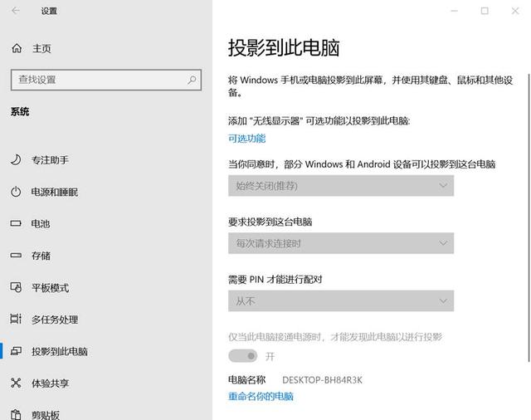Open the 每次请求连接时 dropdown
531x420 pixels.
coord(341,243)
